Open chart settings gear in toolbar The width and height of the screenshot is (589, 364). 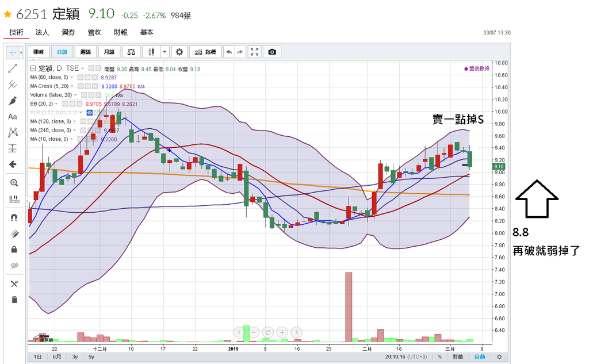click(179, 52)
